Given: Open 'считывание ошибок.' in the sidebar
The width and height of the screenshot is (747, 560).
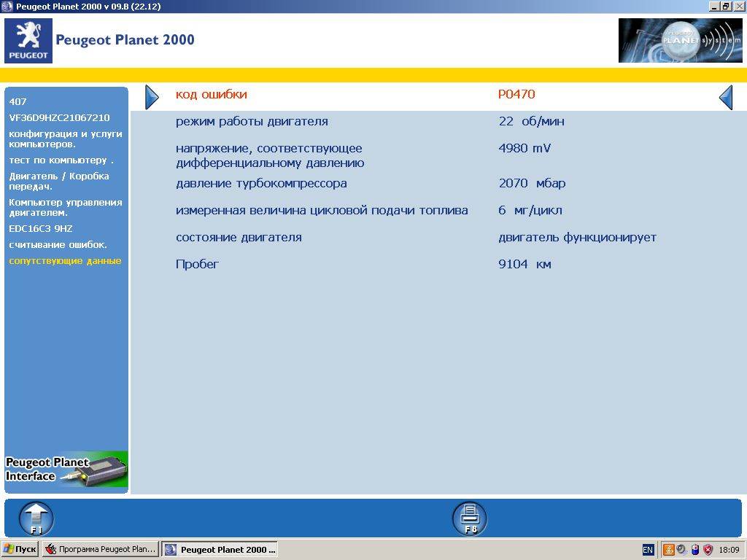Looking at the screenshot, I should (58, 244).
